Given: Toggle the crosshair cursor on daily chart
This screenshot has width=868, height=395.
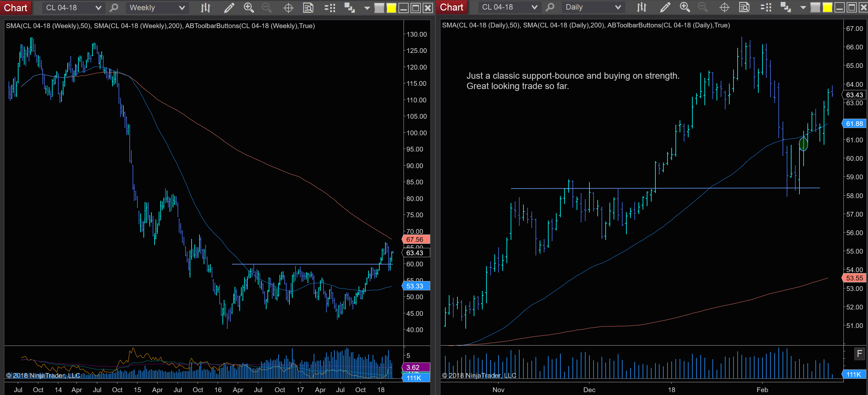Looking at the screenshot, I should point(725,7).
